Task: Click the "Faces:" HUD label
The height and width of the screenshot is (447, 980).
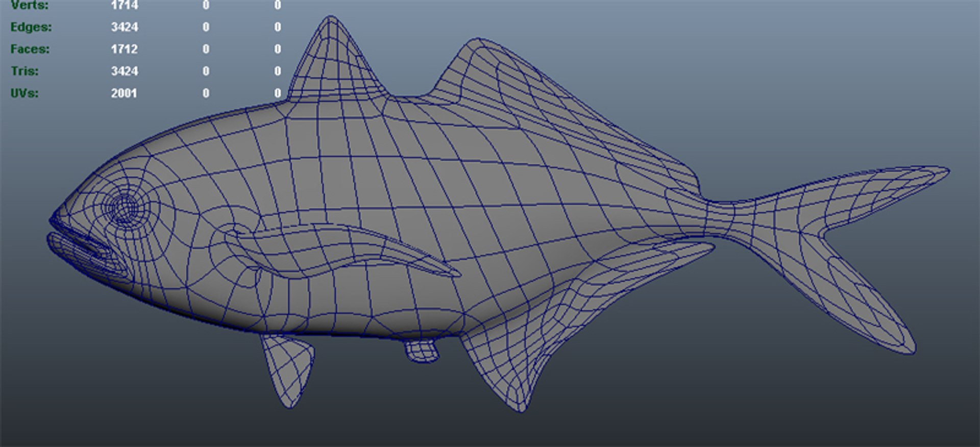Action: [x=30, y=49]
